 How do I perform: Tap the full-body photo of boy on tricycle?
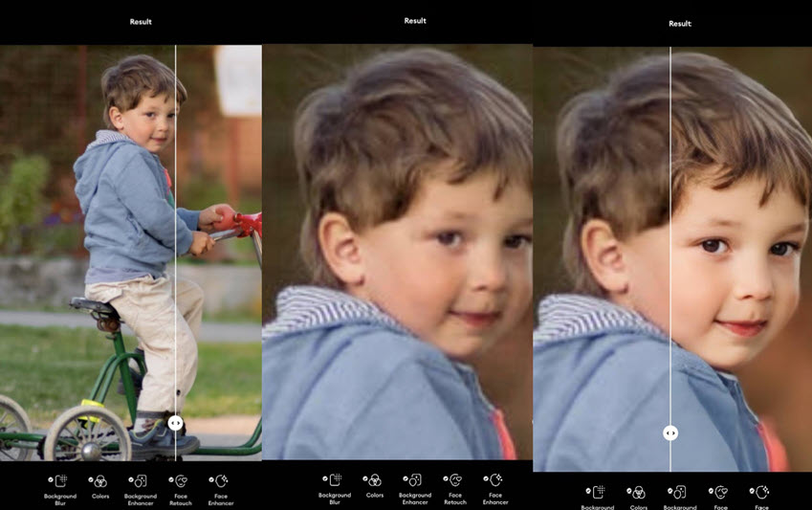[130, 253]
